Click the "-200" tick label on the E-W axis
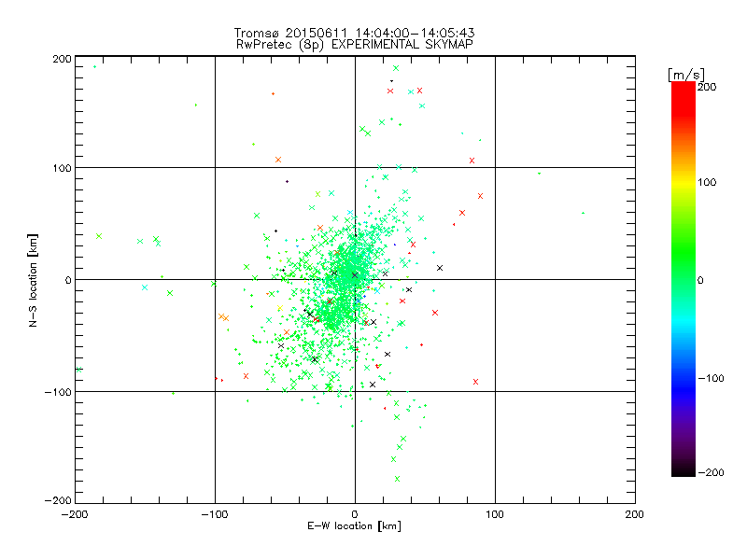 coord(75,514)
